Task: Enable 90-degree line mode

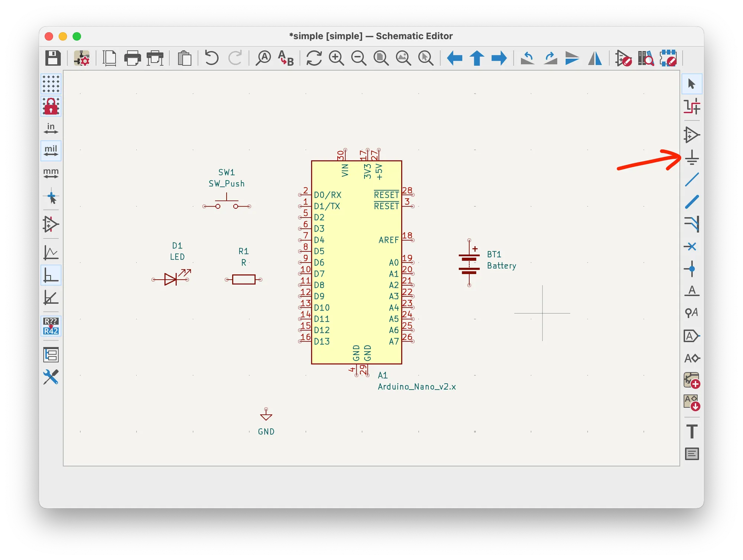Action: coord(51,276)
